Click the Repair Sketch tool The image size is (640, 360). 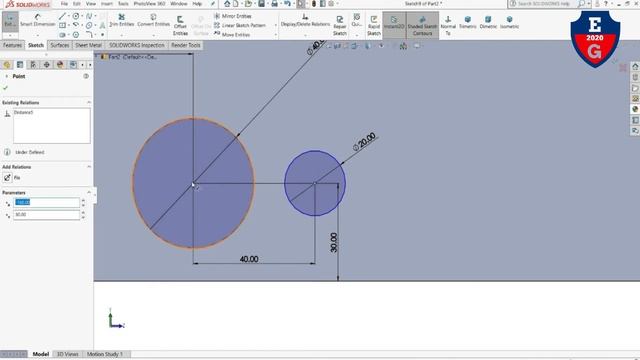coord(340,26)
